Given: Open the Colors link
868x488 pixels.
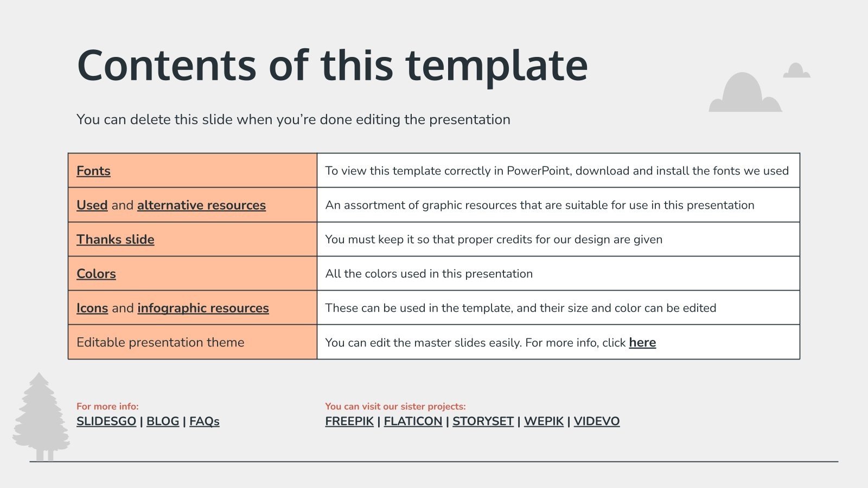Looking at the screenshot, I should (x=96, y=274).
